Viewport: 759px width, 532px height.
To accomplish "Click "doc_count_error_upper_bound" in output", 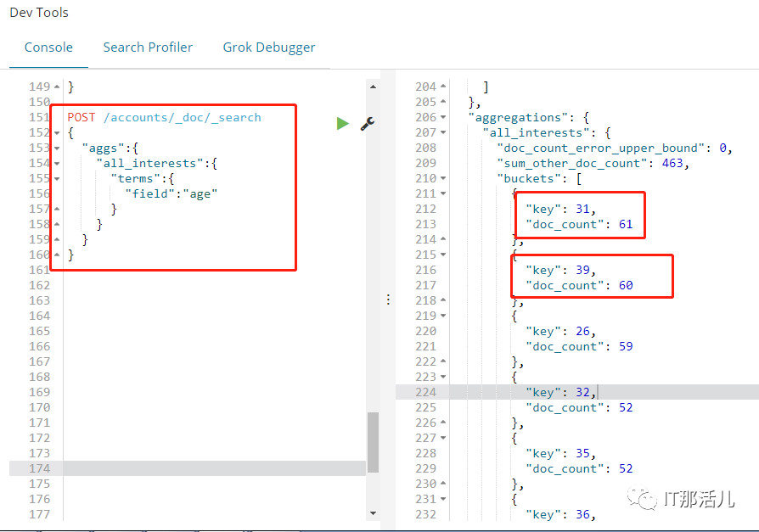I will pyautogui.click(x=601, y=148).
